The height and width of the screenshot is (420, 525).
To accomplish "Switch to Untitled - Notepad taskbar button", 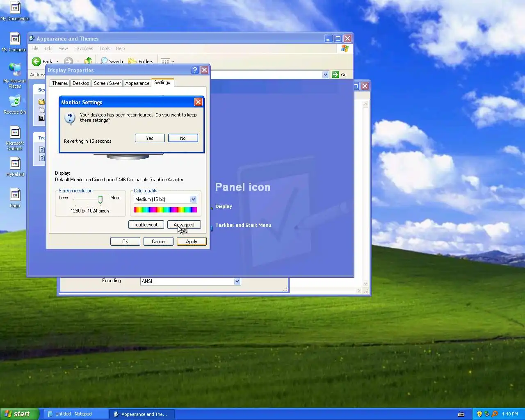I will pos(75,414).
